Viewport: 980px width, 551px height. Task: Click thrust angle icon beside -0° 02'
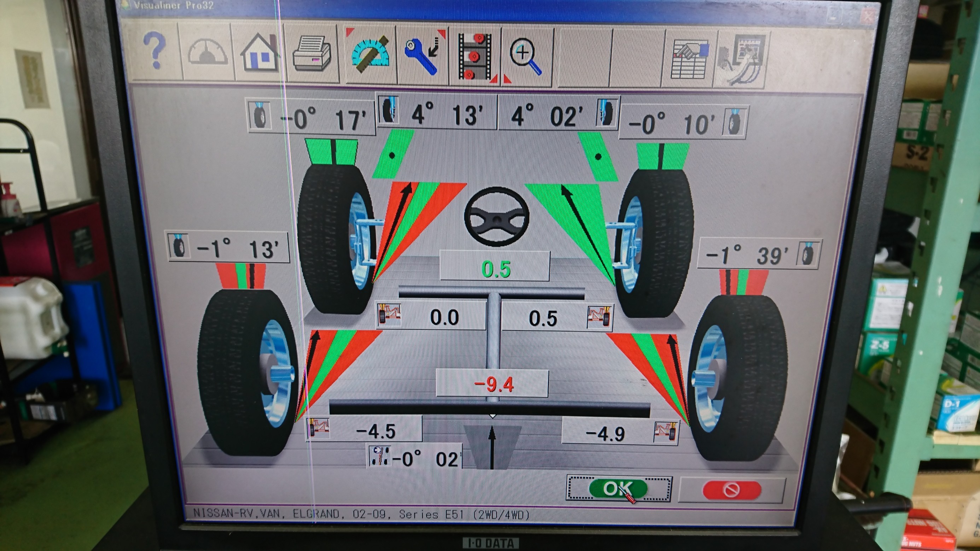click(x=379, y=456)
